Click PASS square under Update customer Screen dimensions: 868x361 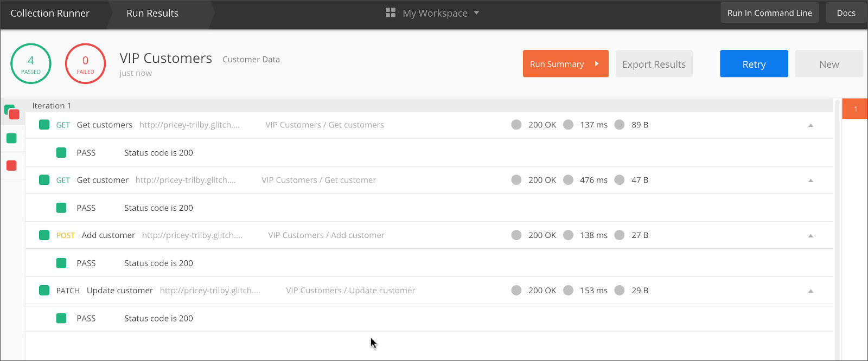coord(61,319)
